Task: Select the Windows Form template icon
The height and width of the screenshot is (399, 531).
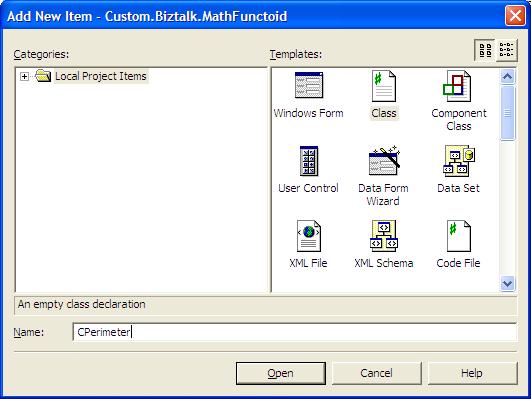Action: (x=309, y=85)
